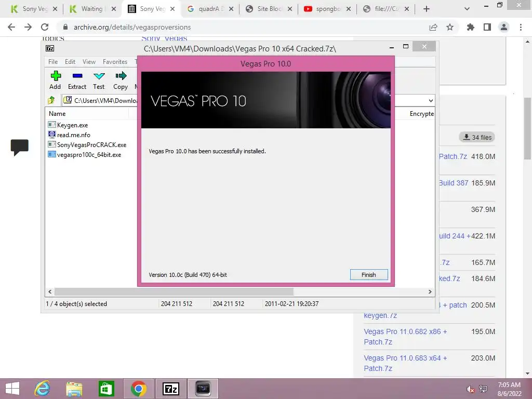This screenshot has width=532, height=399.
Task: Expand the 7-Zip address path dropdown
Action: pyautogui.click(x=431, y=100)
